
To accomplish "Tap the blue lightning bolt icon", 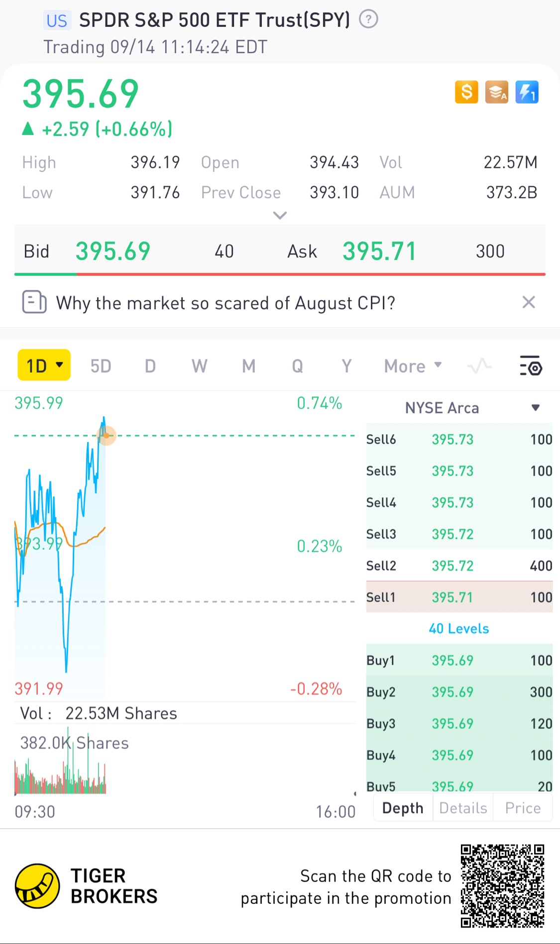I will (527, 92).
